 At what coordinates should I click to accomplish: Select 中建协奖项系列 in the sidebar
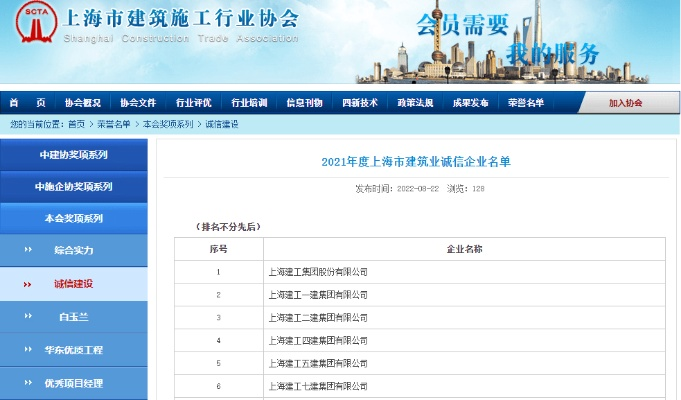pyautogui.click(x=74, y=155)
